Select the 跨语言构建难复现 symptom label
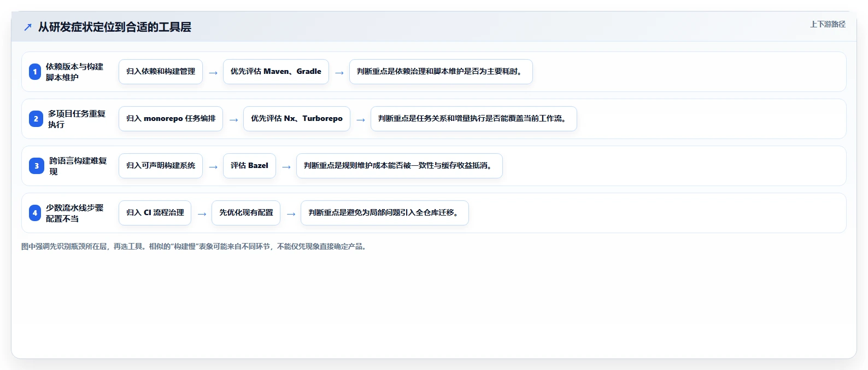868x370 pixels. (x=78, y=166)
